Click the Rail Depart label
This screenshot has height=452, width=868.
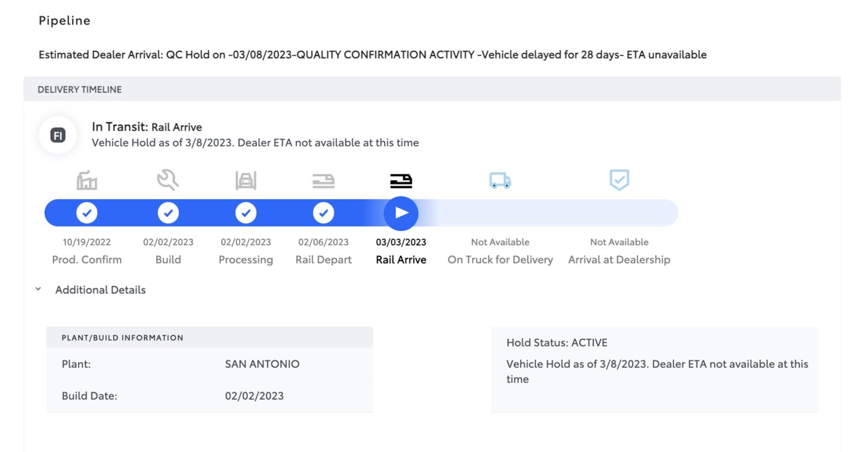tap(323, 260)
